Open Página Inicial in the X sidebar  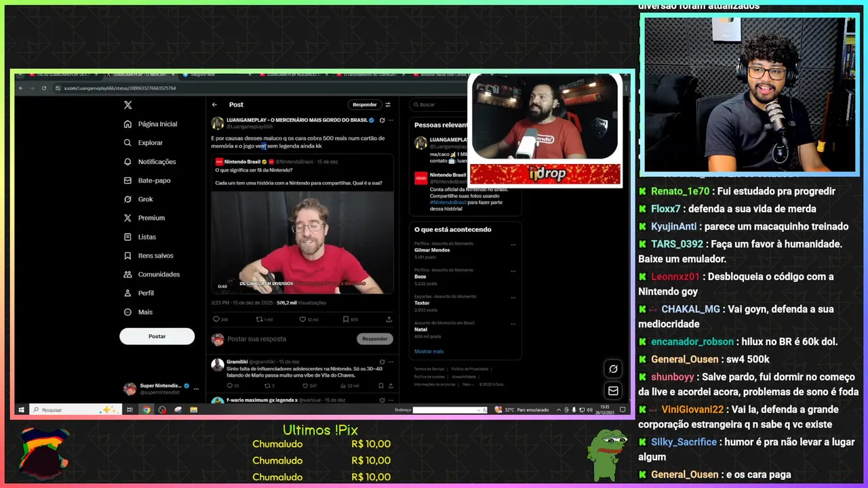[151, 124]
